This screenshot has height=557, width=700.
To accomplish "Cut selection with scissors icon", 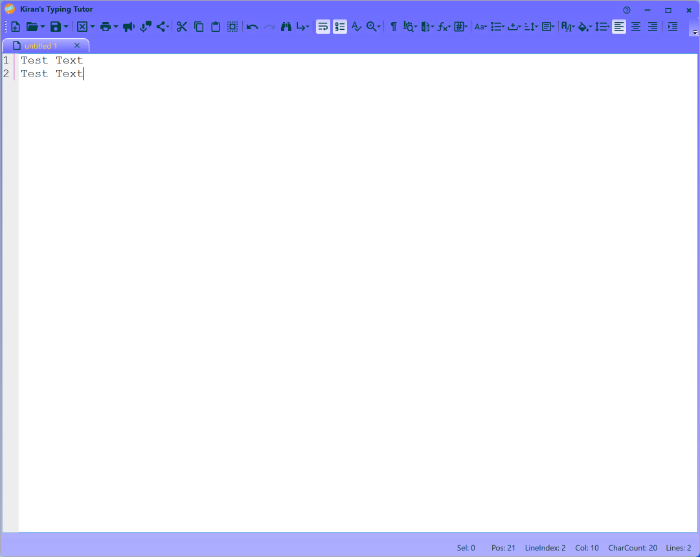I will pos(181,27).
